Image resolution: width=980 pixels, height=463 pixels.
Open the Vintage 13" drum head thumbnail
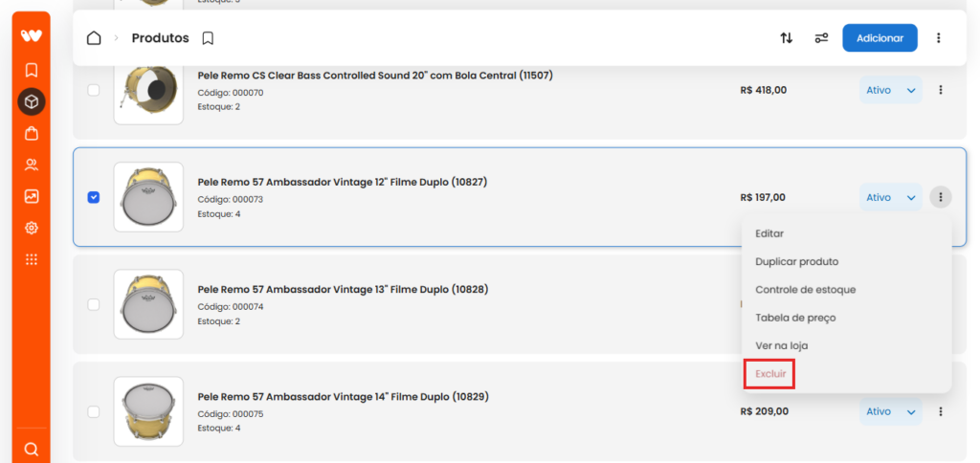(148, 304)
